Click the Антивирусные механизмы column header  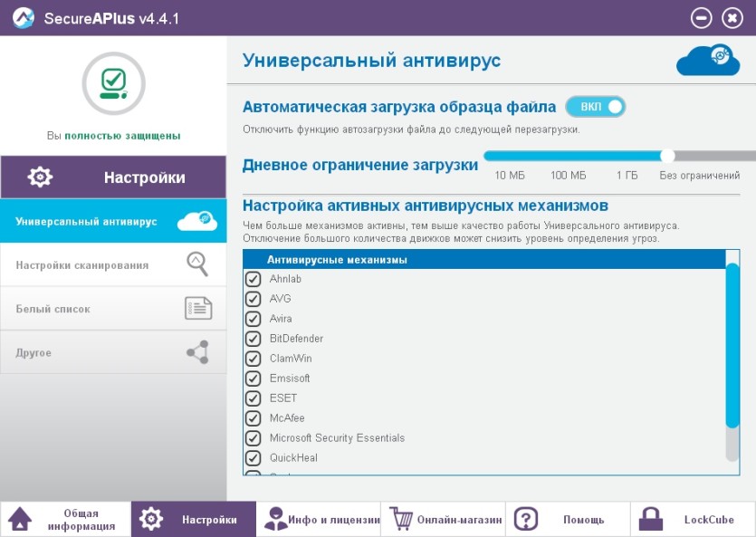[484, 259]
